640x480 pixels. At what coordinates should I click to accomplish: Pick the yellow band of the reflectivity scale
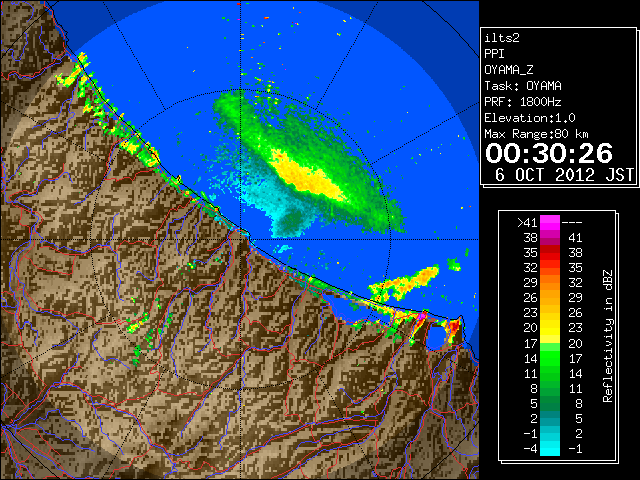[x=550, y=328]
